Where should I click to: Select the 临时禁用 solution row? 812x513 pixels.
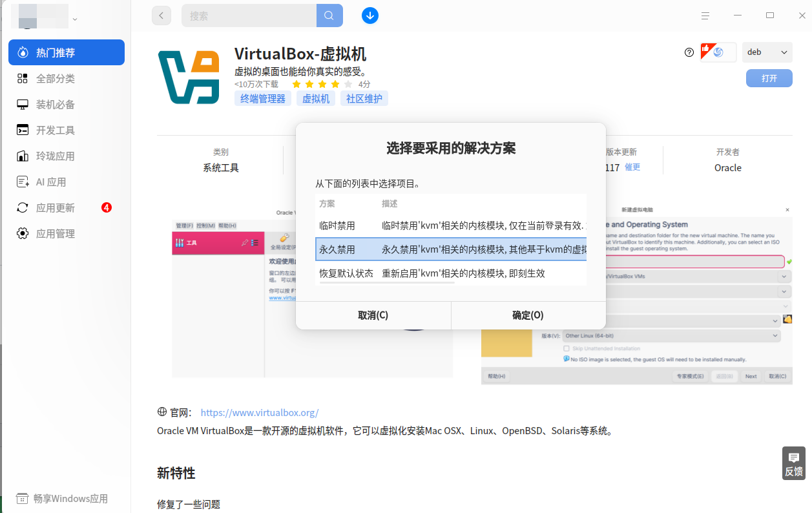coord(451,226)
